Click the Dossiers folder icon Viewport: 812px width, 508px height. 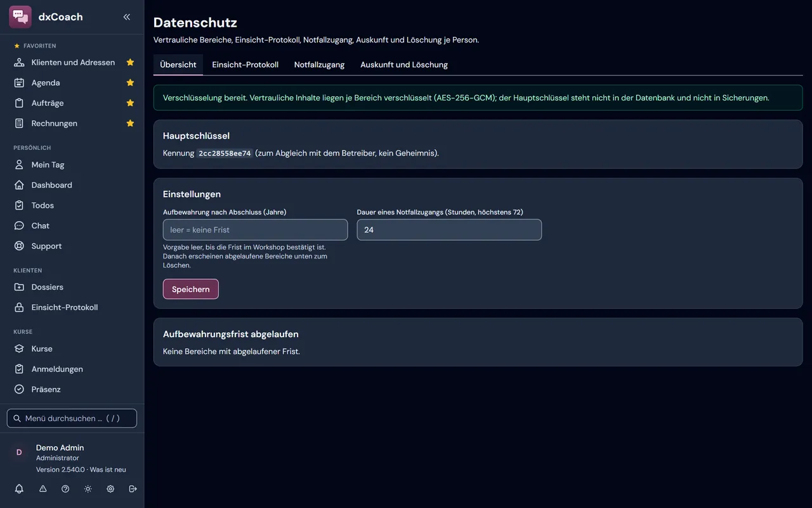pyautogui.click(x=19, y=287)
